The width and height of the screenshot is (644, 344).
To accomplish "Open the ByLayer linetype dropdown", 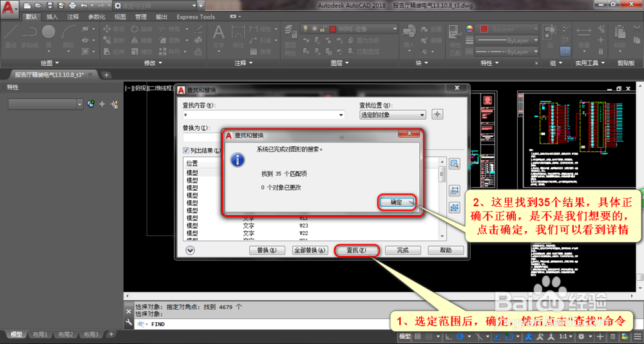I will pyautogui.click(x=535, y=52).
